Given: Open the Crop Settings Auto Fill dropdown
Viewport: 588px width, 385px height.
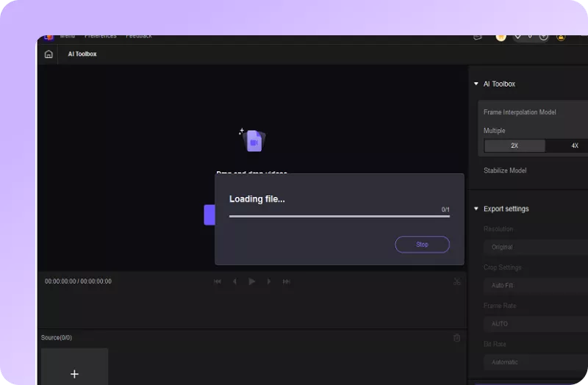Looking at the screenshot, I should pyautogui.click(x=536, y=285).
